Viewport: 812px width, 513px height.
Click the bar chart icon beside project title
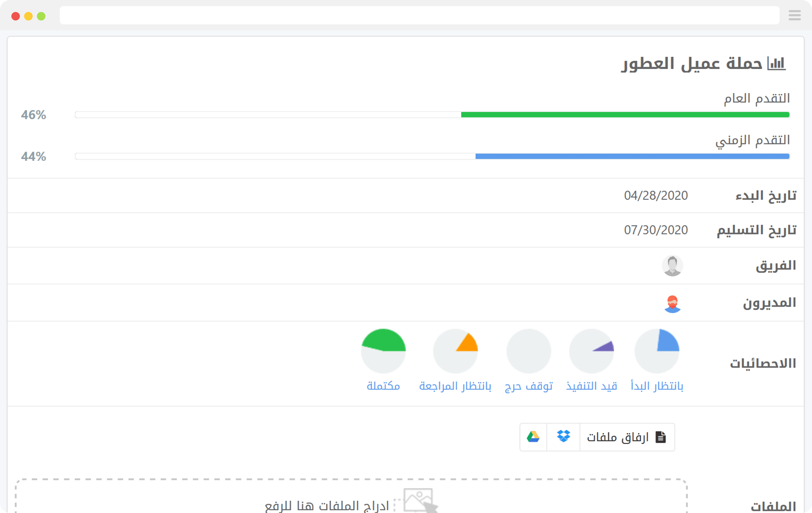coord(776,64)
